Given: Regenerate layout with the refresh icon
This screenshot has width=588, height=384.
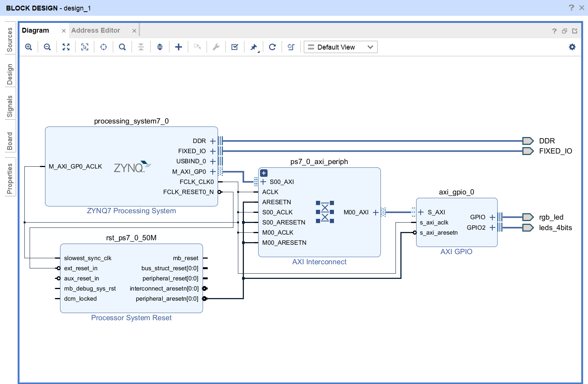Looking at the screenshot, I should click(272, 47).
